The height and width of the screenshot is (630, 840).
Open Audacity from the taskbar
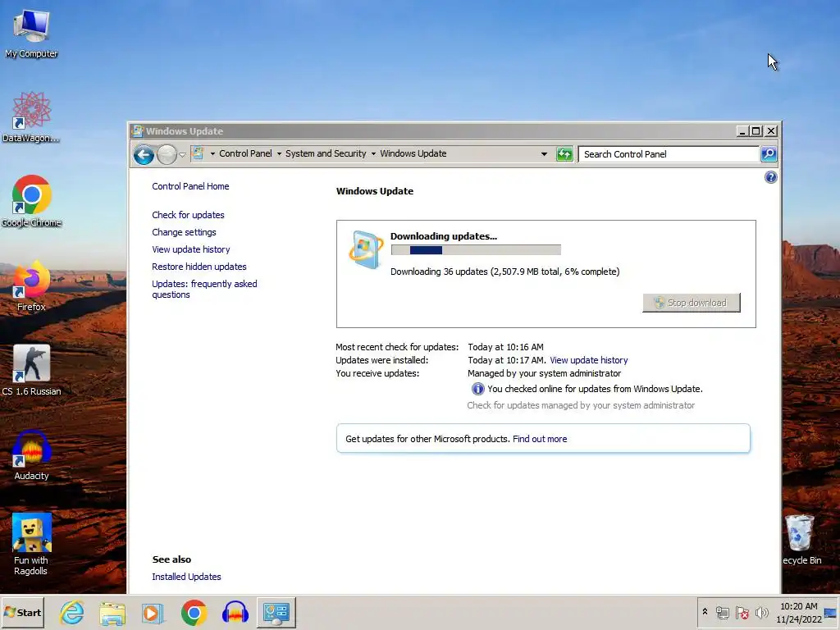tap(235, 612)
